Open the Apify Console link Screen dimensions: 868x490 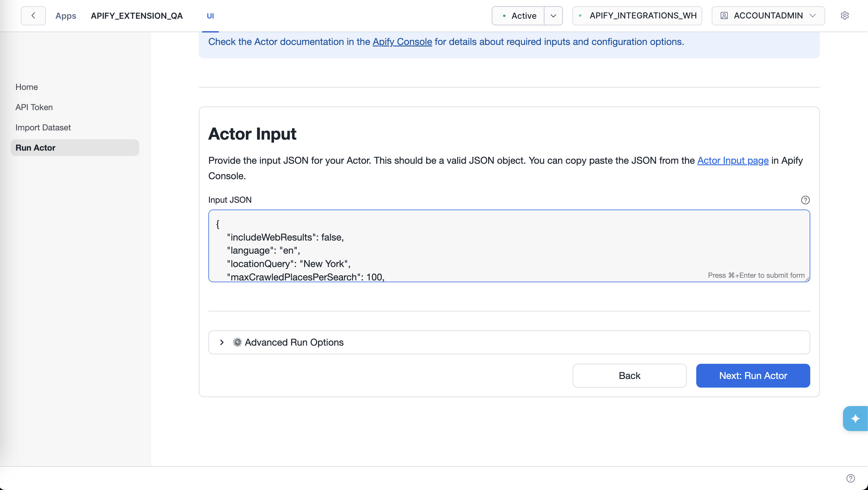402,42
